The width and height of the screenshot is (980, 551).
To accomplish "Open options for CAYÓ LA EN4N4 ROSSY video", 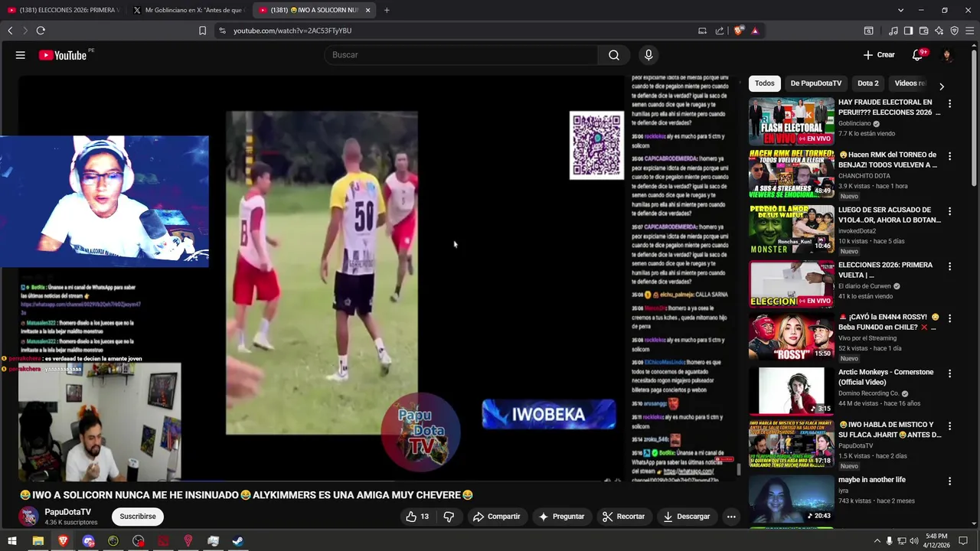I will point(949,318).
